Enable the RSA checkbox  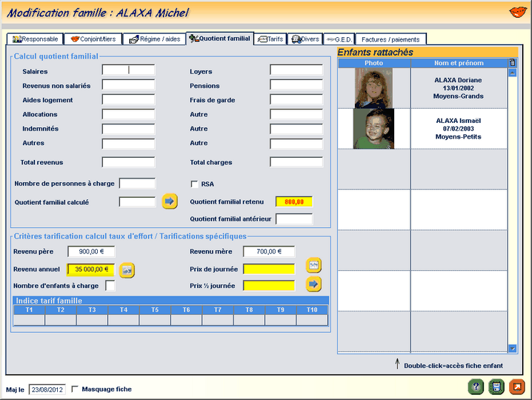click(x=194, y=184)
